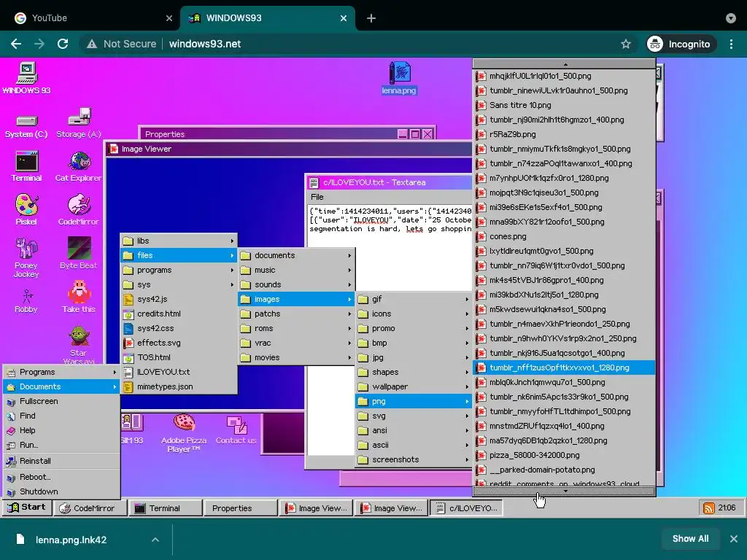
Task: Open sys42.js file entry
Action: 179,299
